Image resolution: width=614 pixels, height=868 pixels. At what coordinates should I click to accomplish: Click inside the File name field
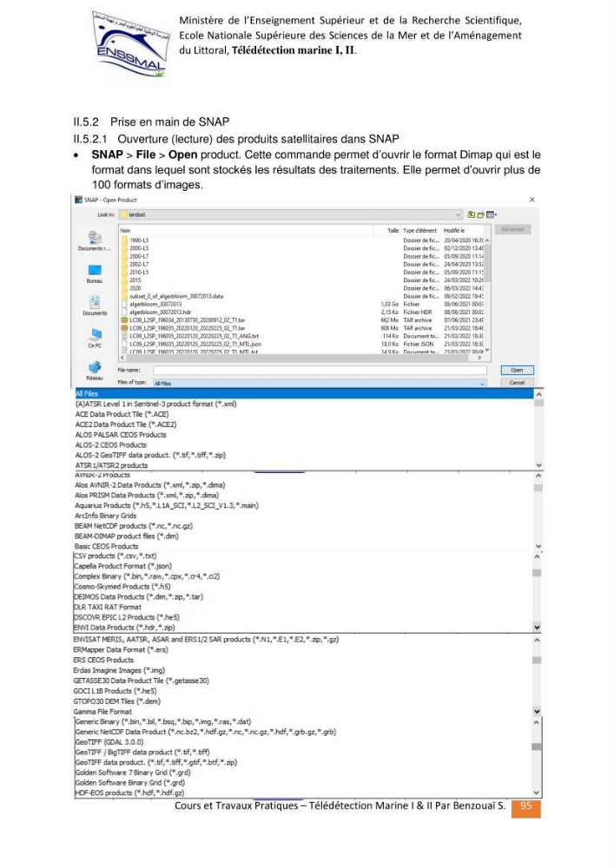[319, 371]
